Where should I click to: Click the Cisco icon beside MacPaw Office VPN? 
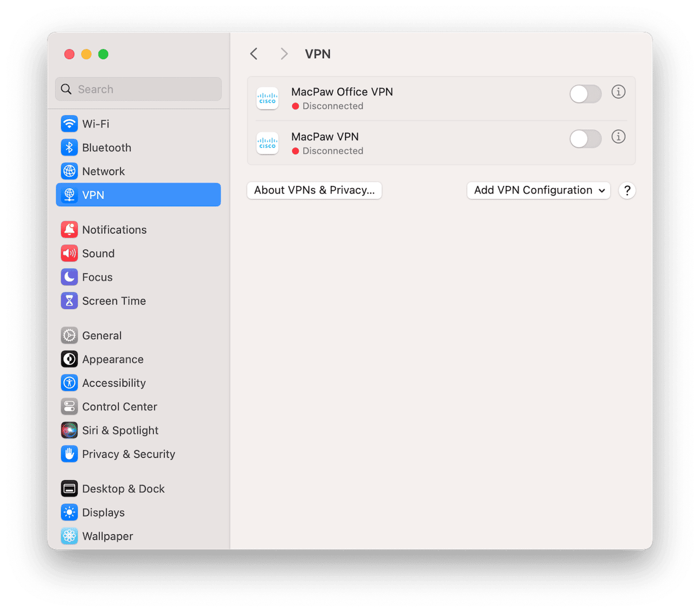[268, 98]
